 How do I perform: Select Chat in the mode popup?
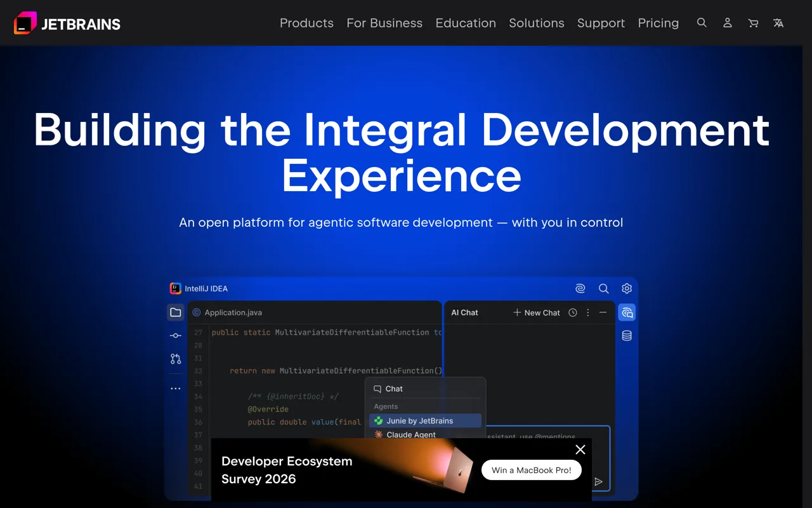click(425, 389)
